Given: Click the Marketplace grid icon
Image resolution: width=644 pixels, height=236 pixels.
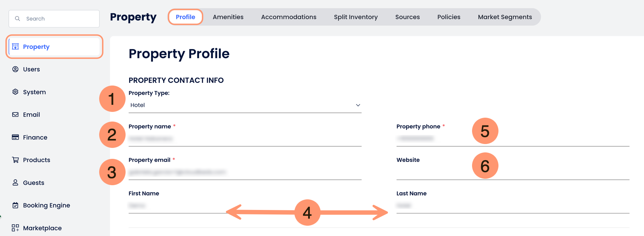Looking at the screenshot, I should (x=15, y=228).
